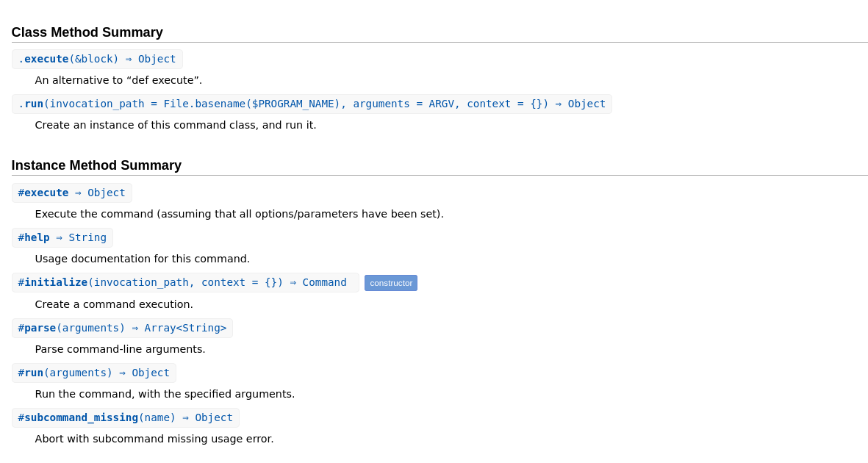Click 'Create a command execution' description
This screenshot has width=868, height=463.
(x=114, y=304)
